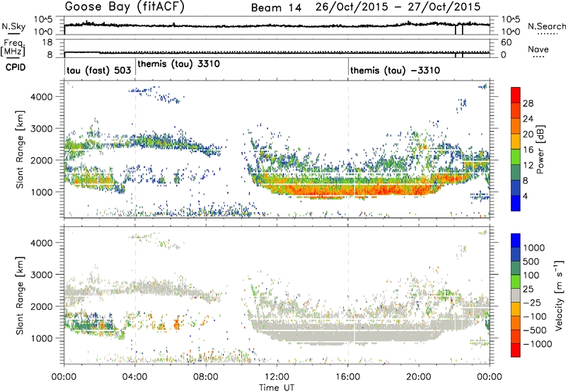
Task: Click the N.Sky legend label
Action: pyautogui.click(x=13, y=26)
